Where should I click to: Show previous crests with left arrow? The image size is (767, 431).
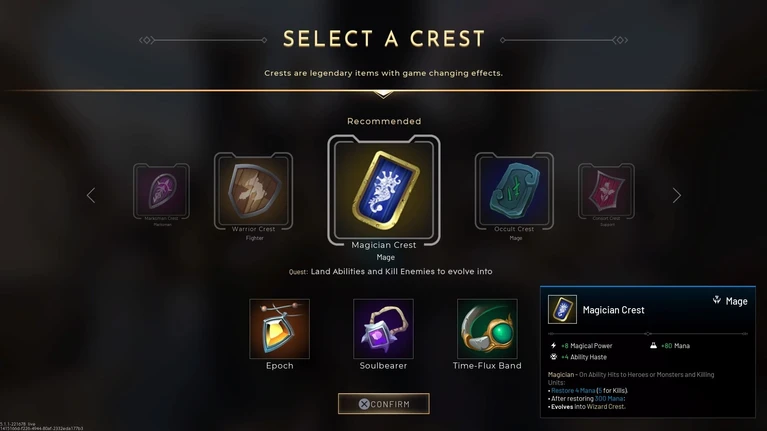click(x=91, y=195)
